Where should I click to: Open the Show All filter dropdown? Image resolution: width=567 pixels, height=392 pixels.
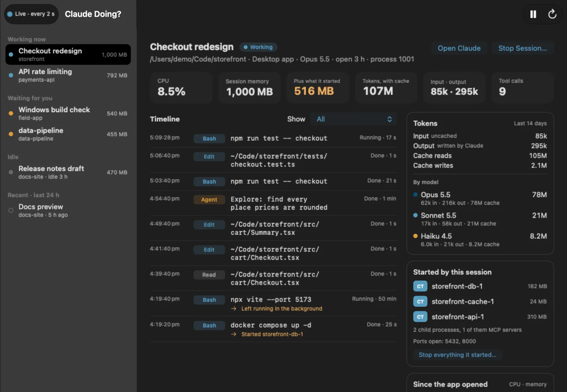coord(354,119)
